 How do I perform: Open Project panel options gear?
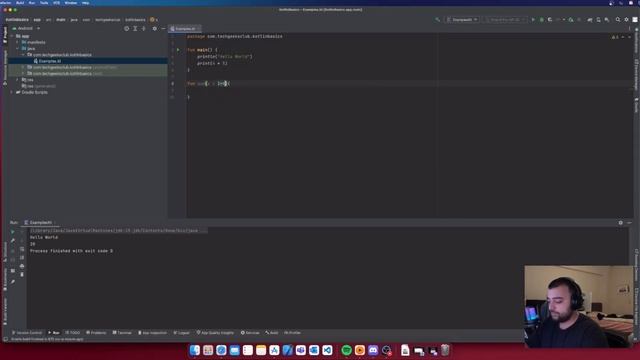click(x=155, y=29)
